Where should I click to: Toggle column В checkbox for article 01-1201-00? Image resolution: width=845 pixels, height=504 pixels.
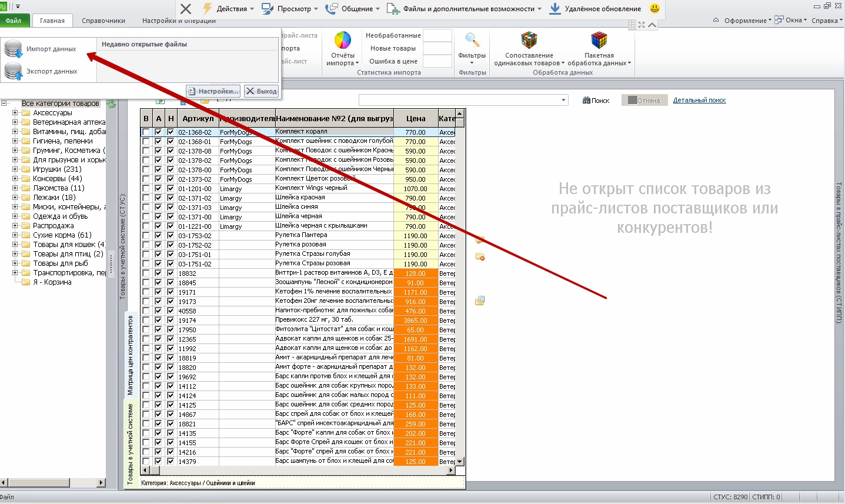click(146, 189)
